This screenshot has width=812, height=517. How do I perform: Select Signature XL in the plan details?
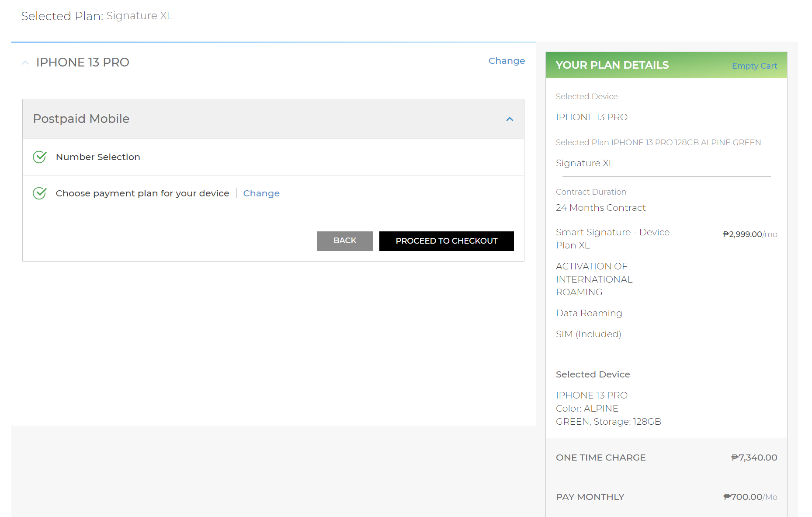(585, 163)
